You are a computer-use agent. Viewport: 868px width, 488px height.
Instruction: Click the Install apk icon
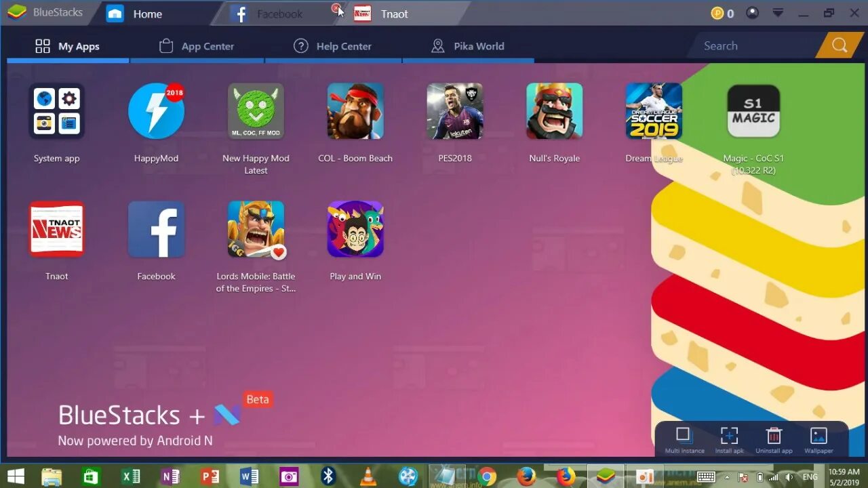pos(729,439)
